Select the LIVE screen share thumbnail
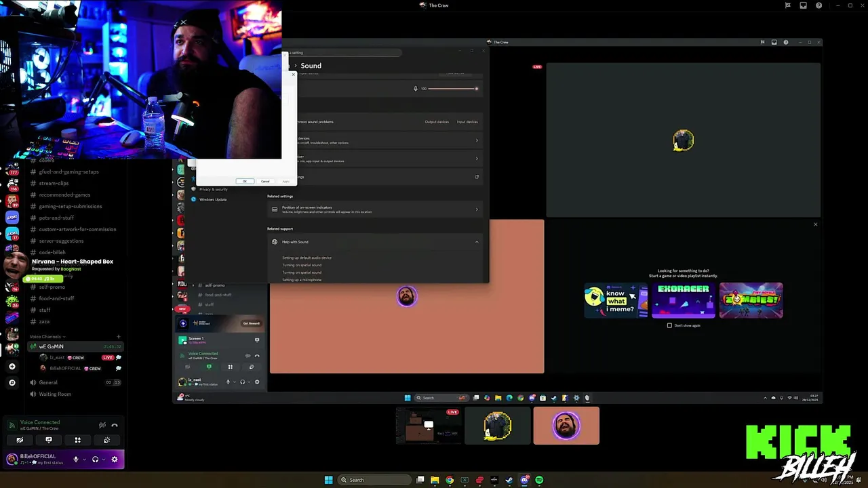The width and height of the screenshot is (868, 488). point(429,426)
